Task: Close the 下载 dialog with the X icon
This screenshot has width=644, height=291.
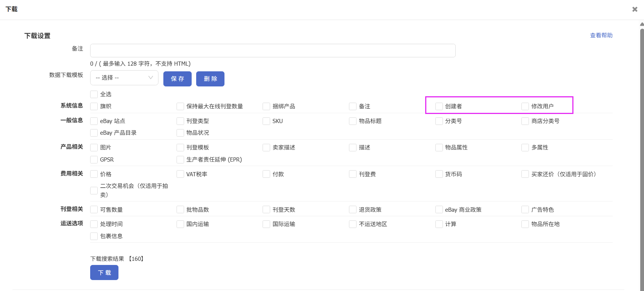Action: click(x=635, y=9)
